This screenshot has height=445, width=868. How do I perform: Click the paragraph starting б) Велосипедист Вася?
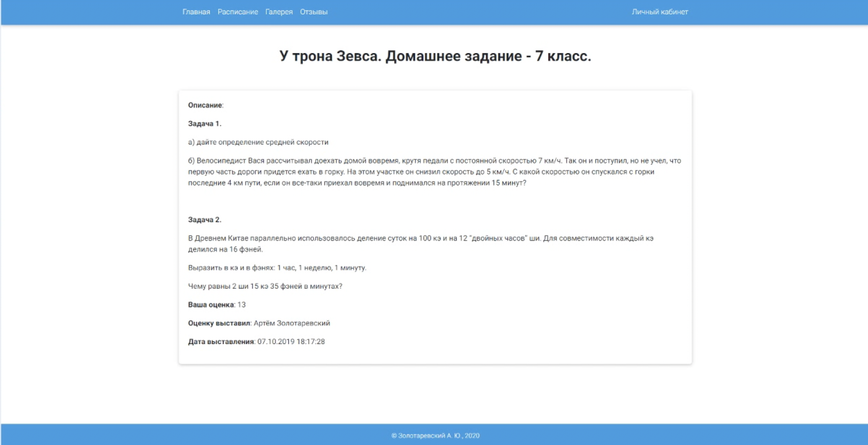435,172
